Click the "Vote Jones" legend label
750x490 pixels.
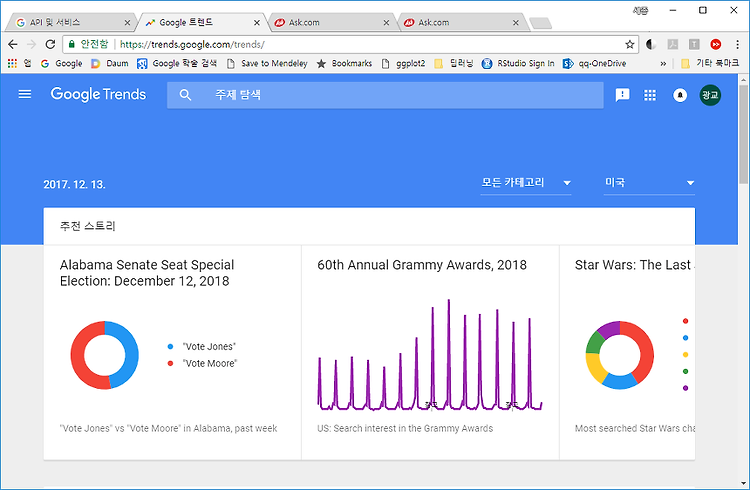tap(210, 346)
